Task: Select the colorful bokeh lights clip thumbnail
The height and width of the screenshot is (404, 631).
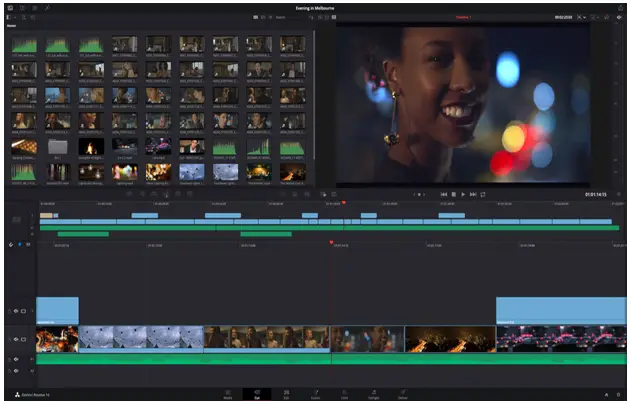Action: pyautogui.click(x=124, y=172)
